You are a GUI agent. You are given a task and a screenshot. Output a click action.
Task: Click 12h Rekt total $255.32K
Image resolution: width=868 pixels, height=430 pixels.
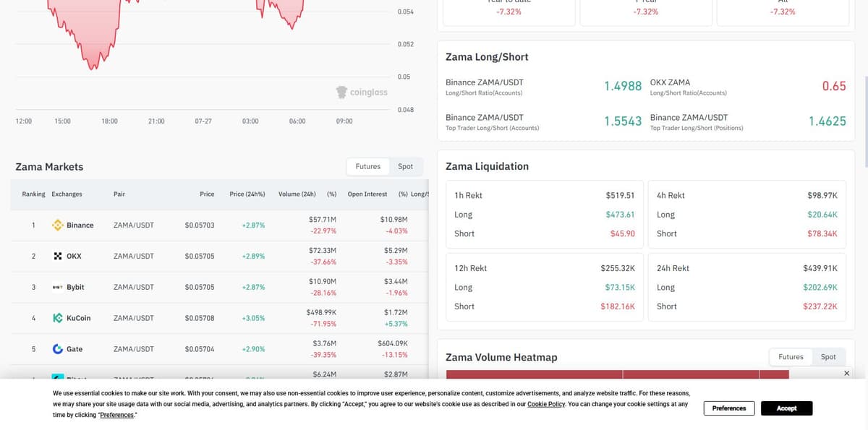pos(618,268)
